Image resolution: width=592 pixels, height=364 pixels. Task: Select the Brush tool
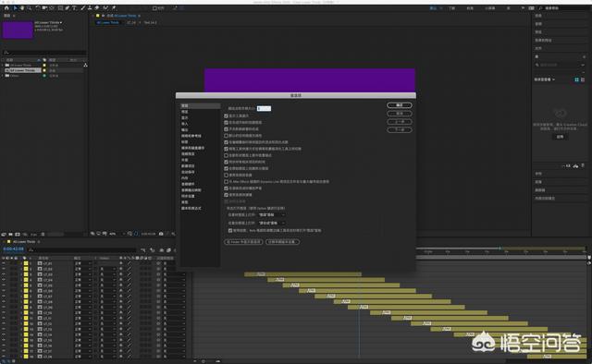point(82,8)
